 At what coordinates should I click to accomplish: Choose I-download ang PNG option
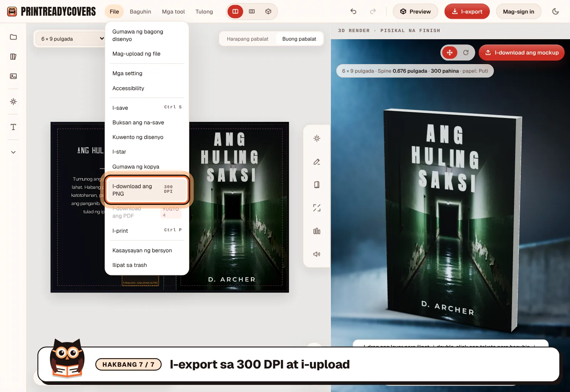pos(147,190)
